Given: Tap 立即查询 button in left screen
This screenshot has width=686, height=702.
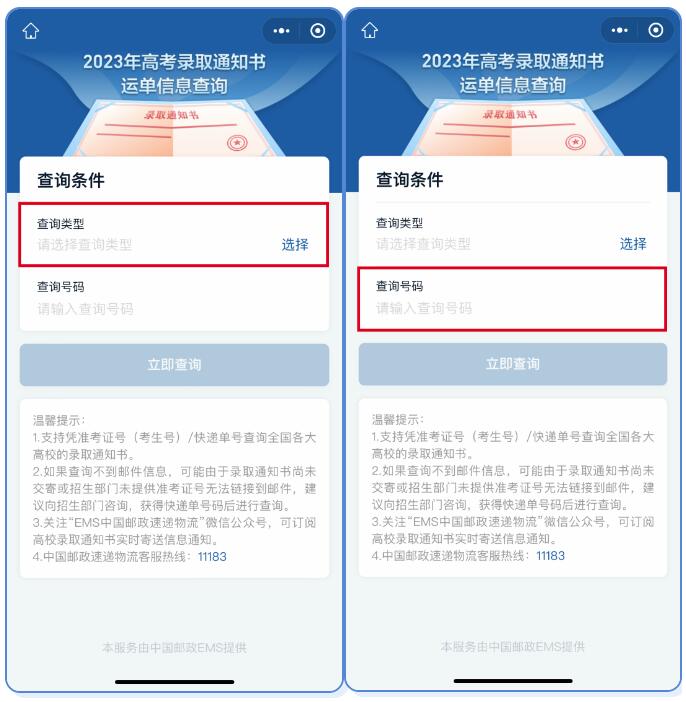Looking at the screenshot, I should click(174, 364).
